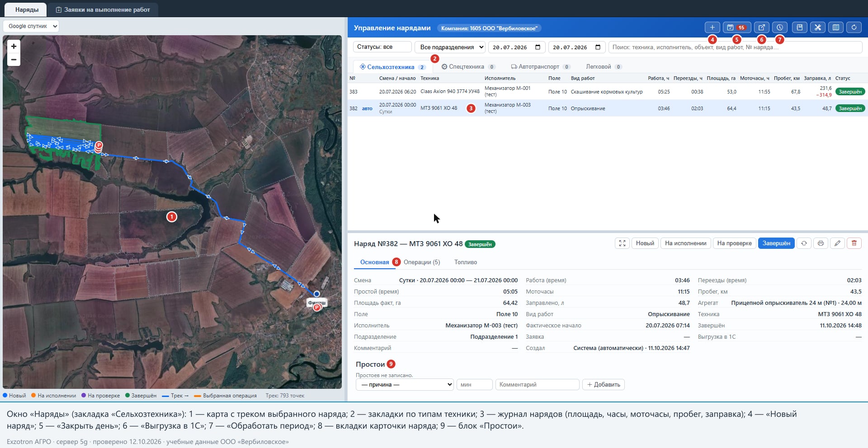Click the plus icon to create a new наряд
Image resolution: width=868 pixels, height=448 pixels.
coord(712,28)
